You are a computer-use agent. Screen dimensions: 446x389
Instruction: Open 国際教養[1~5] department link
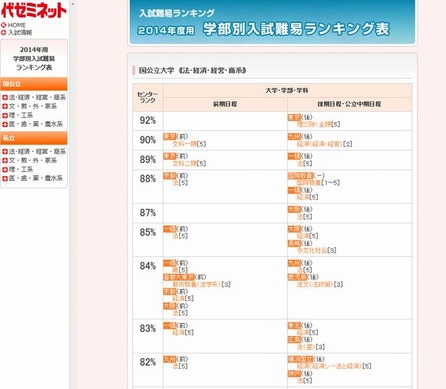(318, 183)
